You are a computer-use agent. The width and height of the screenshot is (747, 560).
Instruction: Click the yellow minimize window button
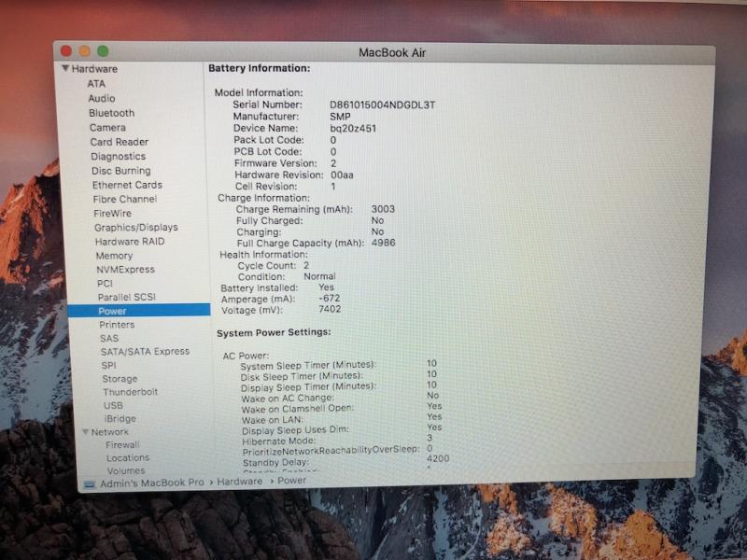pyautogui.click(x=84, y=51)
